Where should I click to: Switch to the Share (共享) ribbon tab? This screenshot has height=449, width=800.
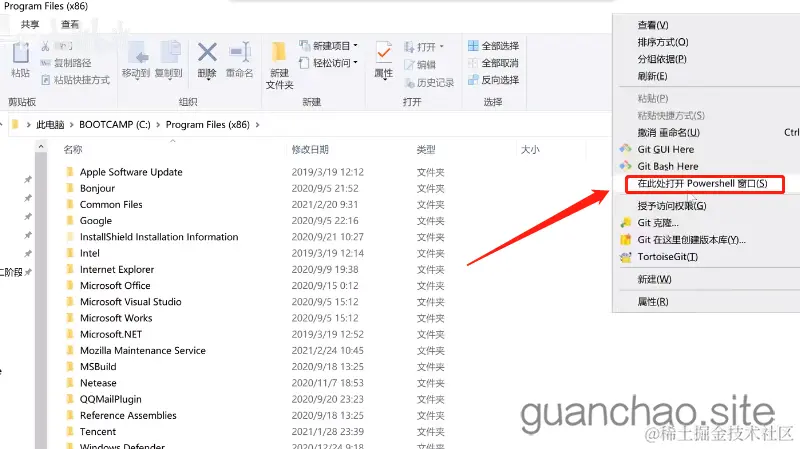point(30,24)
